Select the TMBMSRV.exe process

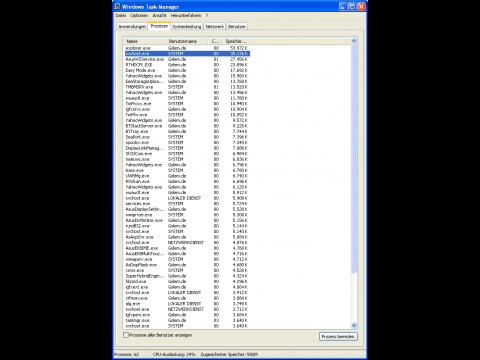click(187, 87)
